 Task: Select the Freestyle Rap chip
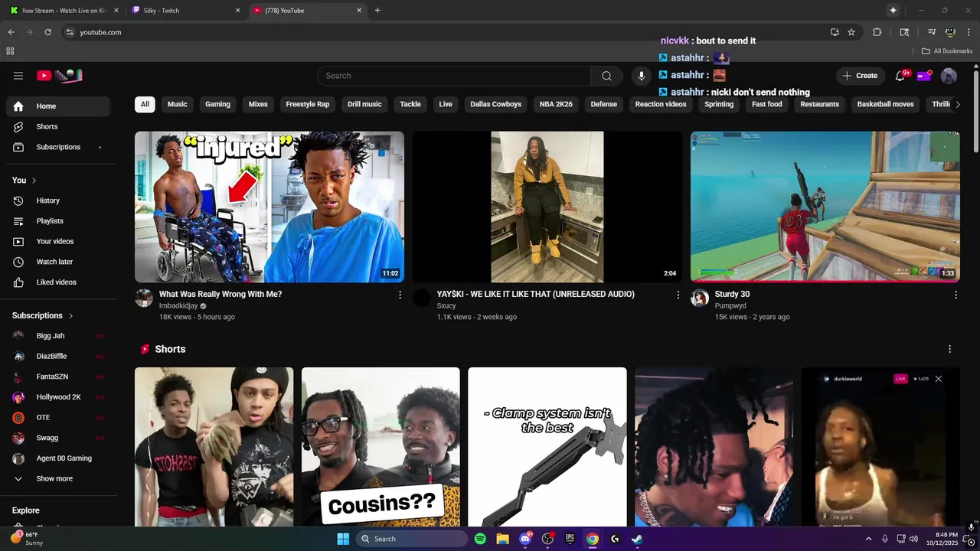pyautogui.click(x=308, y=104)
